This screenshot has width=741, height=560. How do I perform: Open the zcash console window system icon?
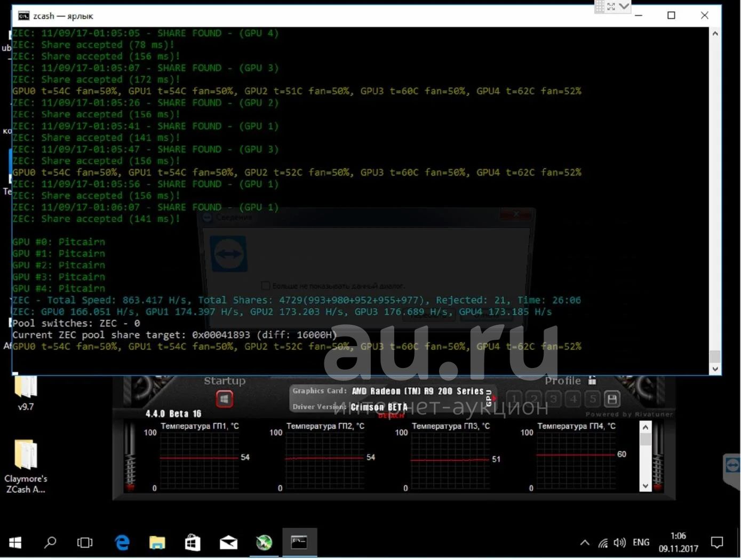coord(23,16)
